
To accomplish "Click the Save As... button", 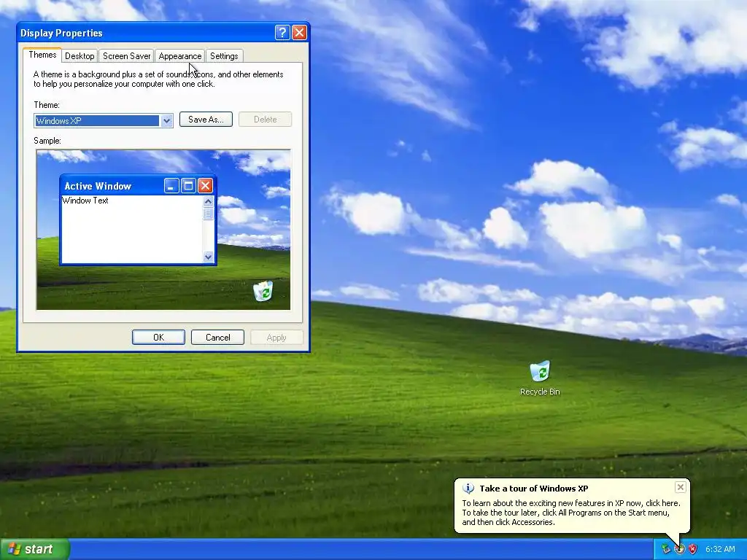I will [206, 119].
